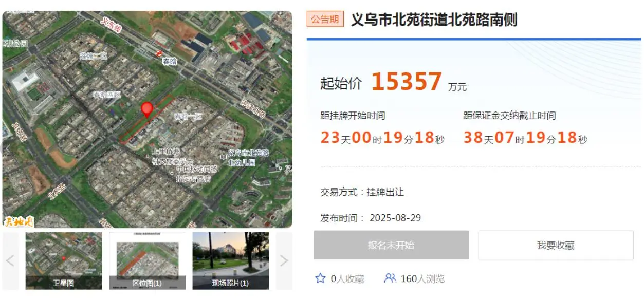The image size is (644, 299).
Task: Click the subway station marker near 春晗
Action: [x=160, y=53]
